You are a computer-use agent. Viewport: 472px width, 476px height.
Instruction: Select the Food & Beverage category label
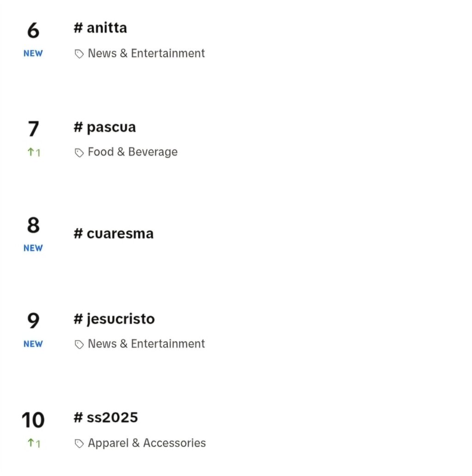[133, 152]
